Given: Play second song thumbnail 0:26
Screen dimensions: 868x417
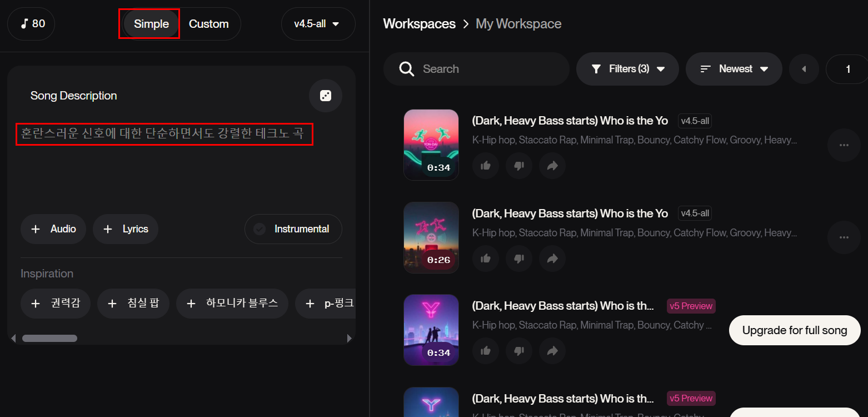Looking at the screenshot, I should click(431, 237).
